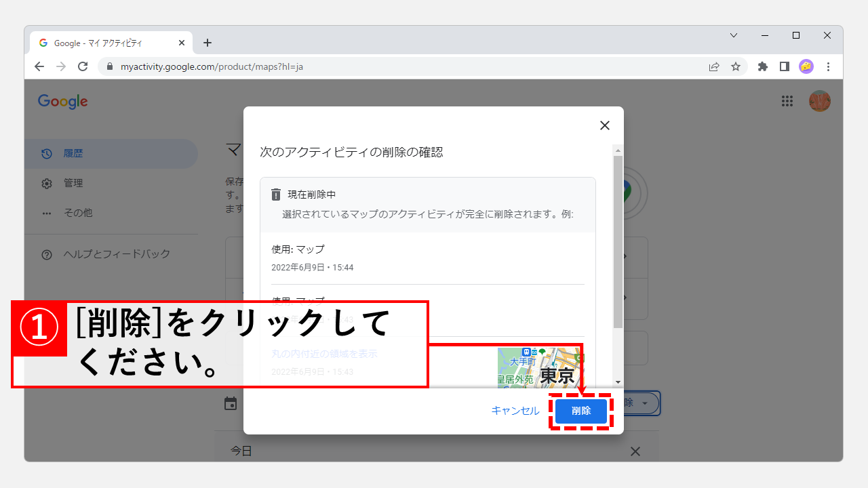Click the Google account profile avatar
The width and height of the screenshot is (868, 488).
(820, 100)
